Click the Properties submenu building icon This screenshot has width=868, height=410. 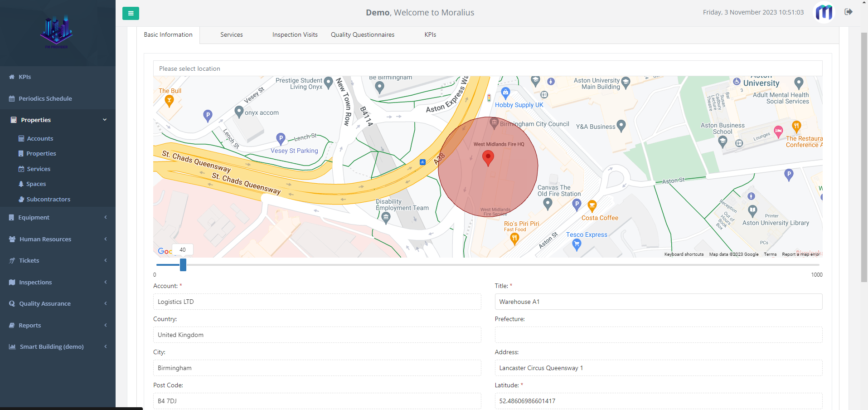point(21,154)
